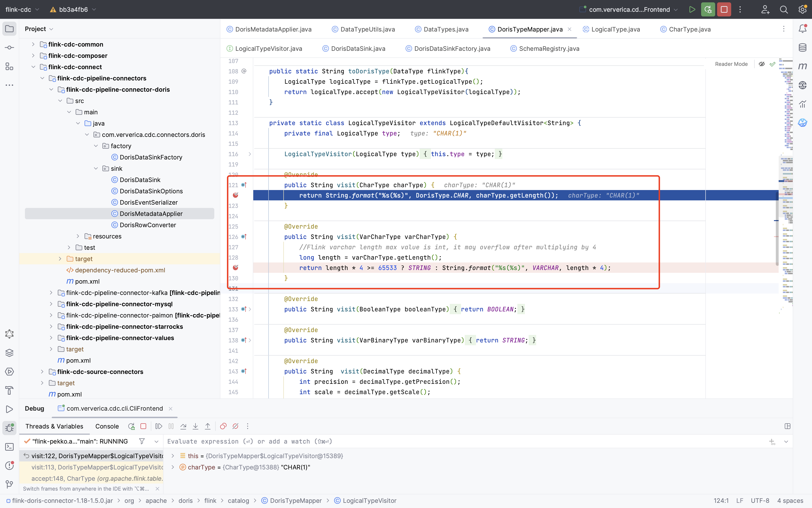Open the Git tool window icon
This screenshot has height=508, width=812.
9,484
